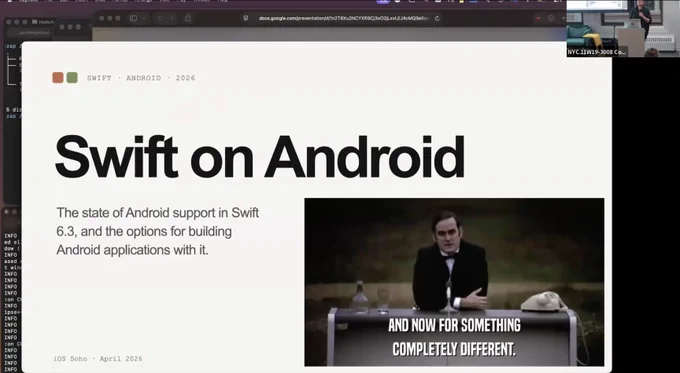Click the "iOS Soho · April 2026" footer text
This screenshot has height=373, width=680.
pos(98,359)
